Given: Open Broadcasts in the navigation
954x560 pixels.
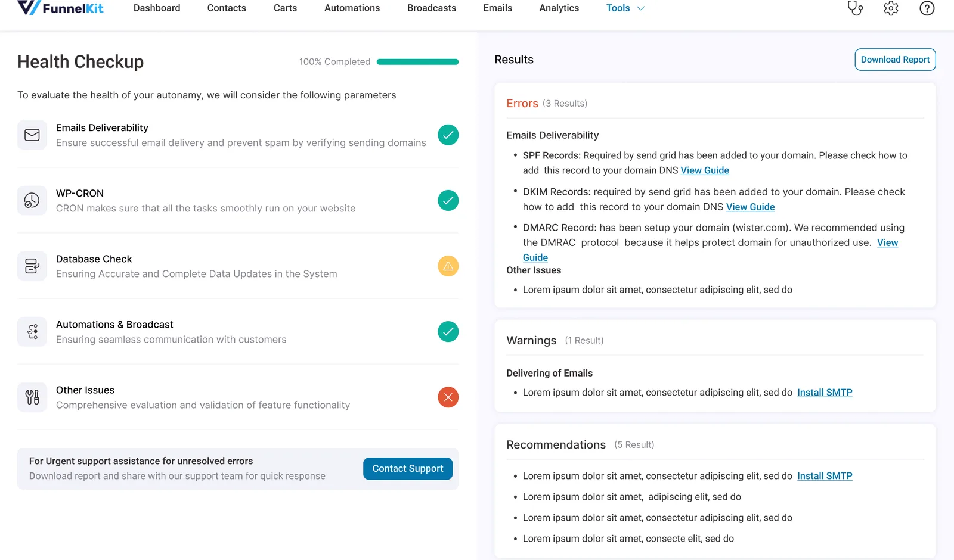Looking at the screenshot, I should click(x=432, y=8).
